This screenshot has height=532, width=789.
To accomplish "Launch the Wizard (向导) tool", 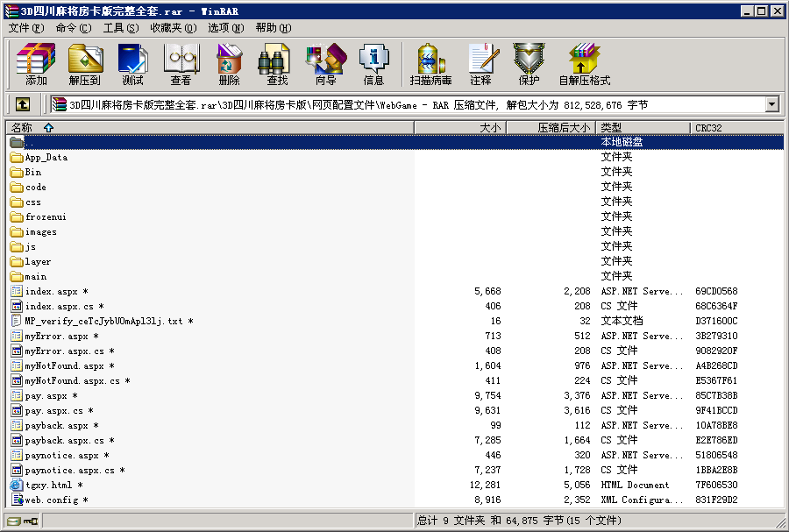I will click(x=325, y=64).
